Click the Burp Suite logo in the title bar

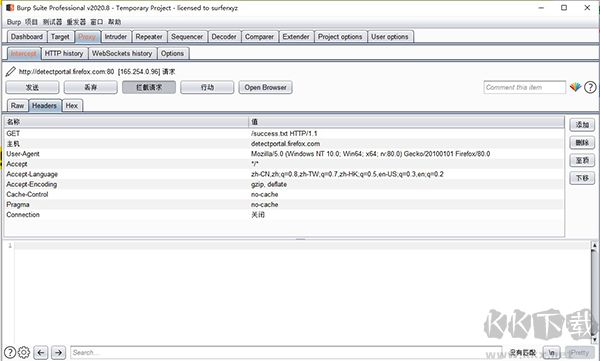10,8
